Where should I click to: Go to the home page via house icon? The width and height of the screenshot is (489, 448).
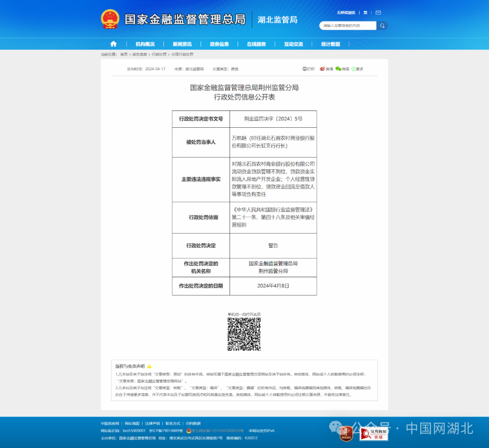click(x=114, y=43)
